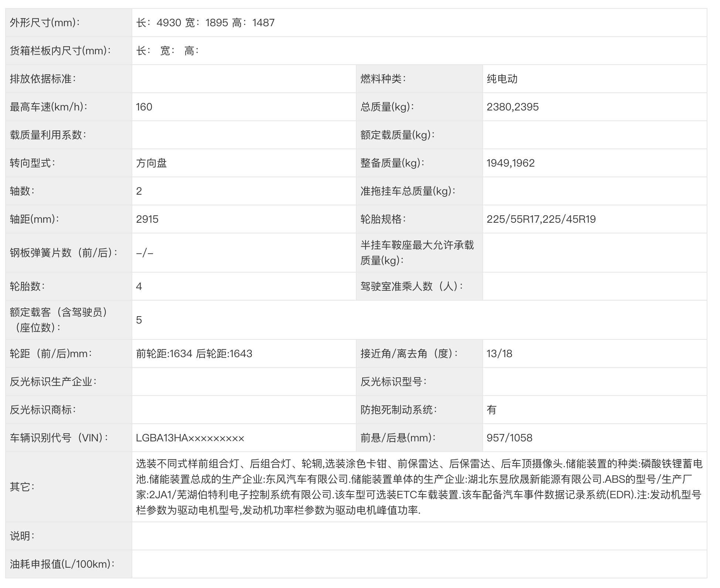Select curb weight value 1949,1962

(x=510, y=163)
